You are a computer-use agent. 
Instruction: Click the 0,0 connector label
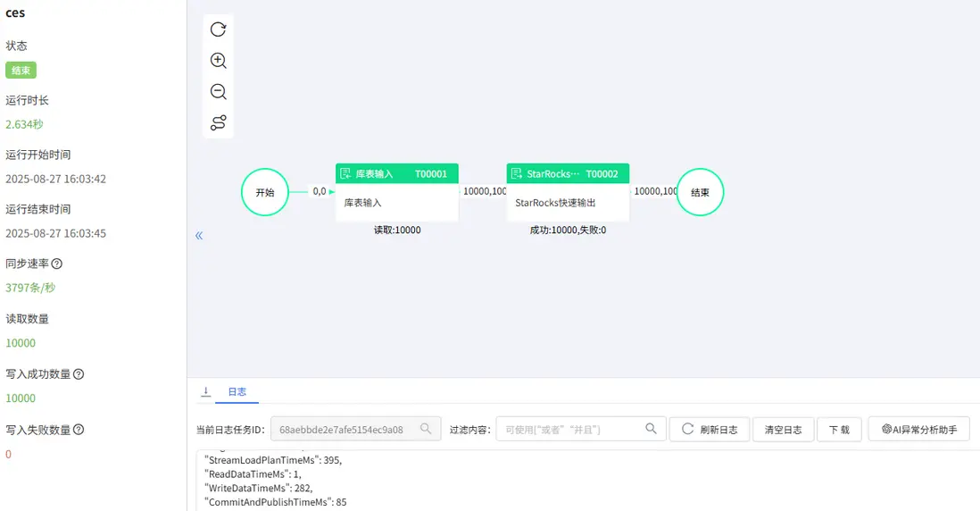click(320, 191)
